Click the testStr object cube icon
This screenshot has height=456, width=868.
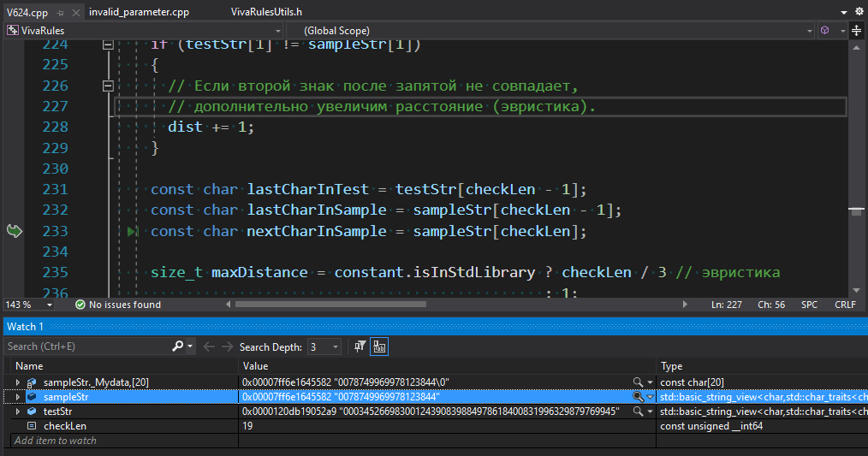[32, 412]
